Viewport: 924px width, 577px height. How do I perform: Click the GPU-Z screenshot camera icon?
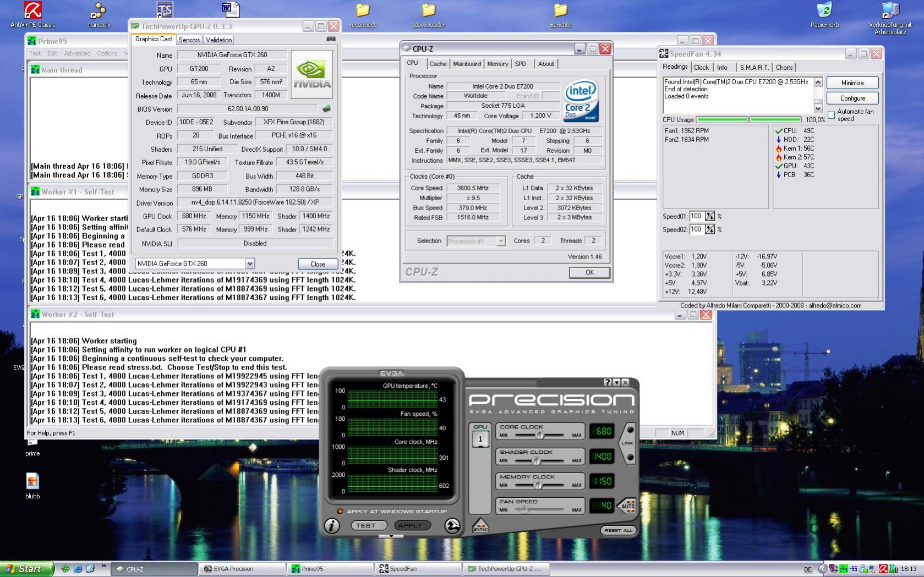[x=331, y=39]
